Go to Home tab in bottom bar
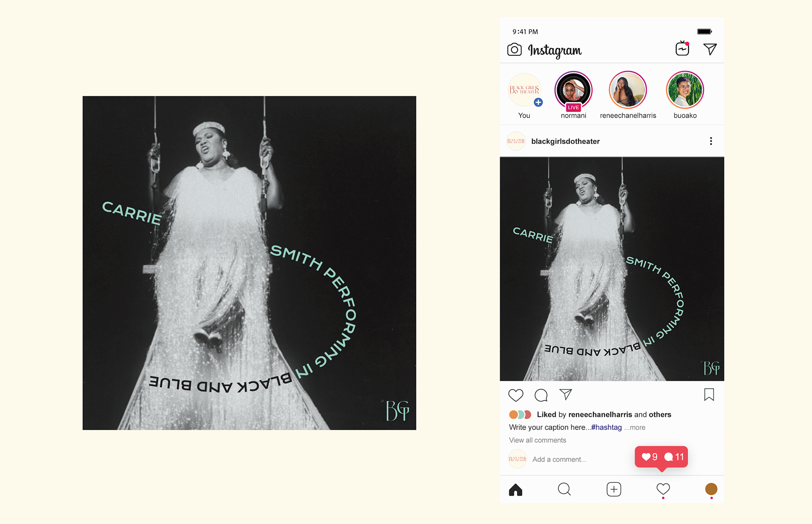This screenshot has height=524, width=812. click(x=516, y=489)
